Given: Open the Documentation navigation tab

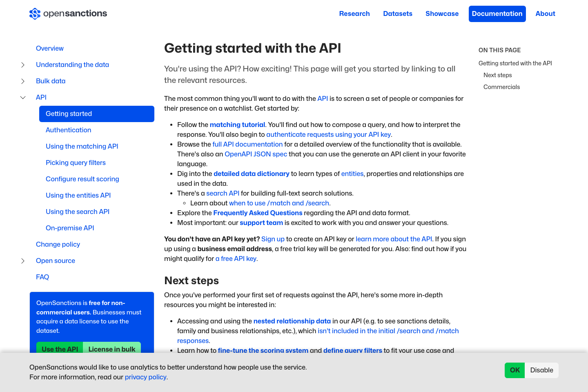Looking at the screenshot, I should pos(497,13).
